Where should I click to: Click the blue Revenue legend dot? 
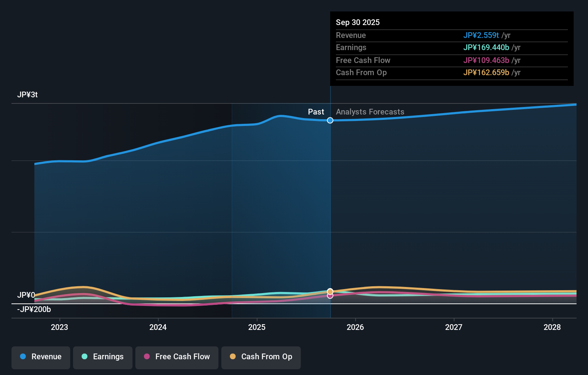tap(23, 356)
